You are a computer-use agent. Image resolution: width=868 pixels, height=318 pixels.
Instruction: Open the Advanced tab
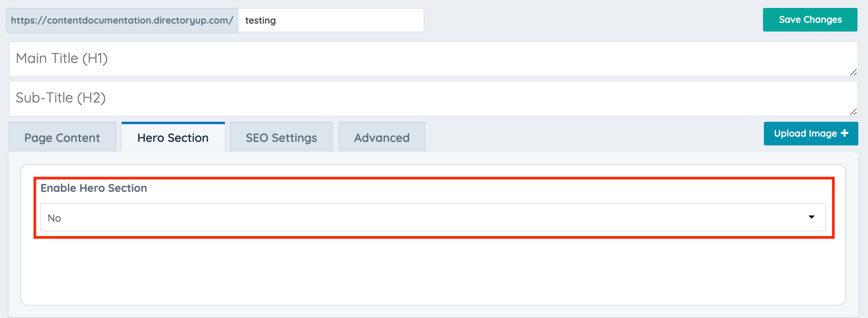click(381, 137)
